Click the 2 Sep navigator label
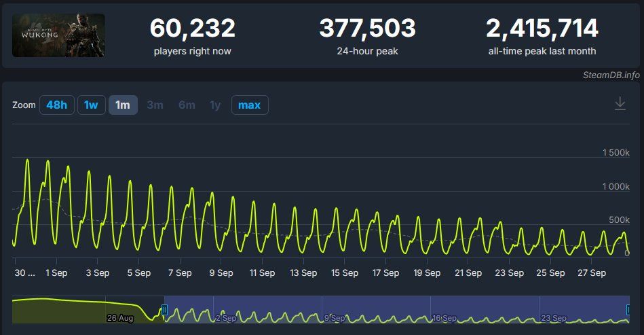 (226, 318)
